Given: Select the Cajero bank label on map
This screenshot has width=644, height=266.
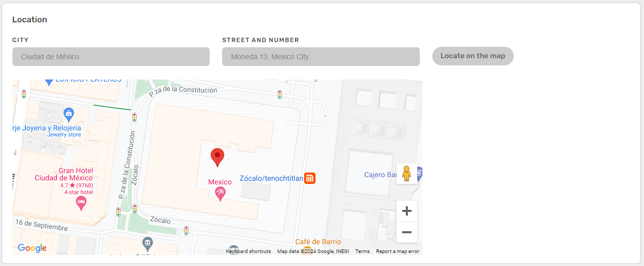Looking at the screenshot, I should (380, 175).
